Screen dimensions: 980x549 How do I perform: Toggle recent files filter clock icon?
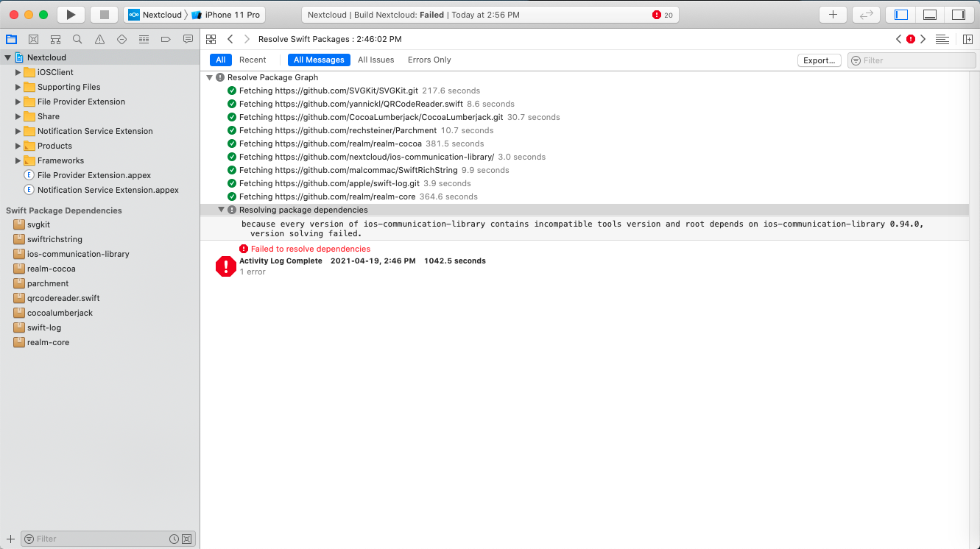(174, 539)
